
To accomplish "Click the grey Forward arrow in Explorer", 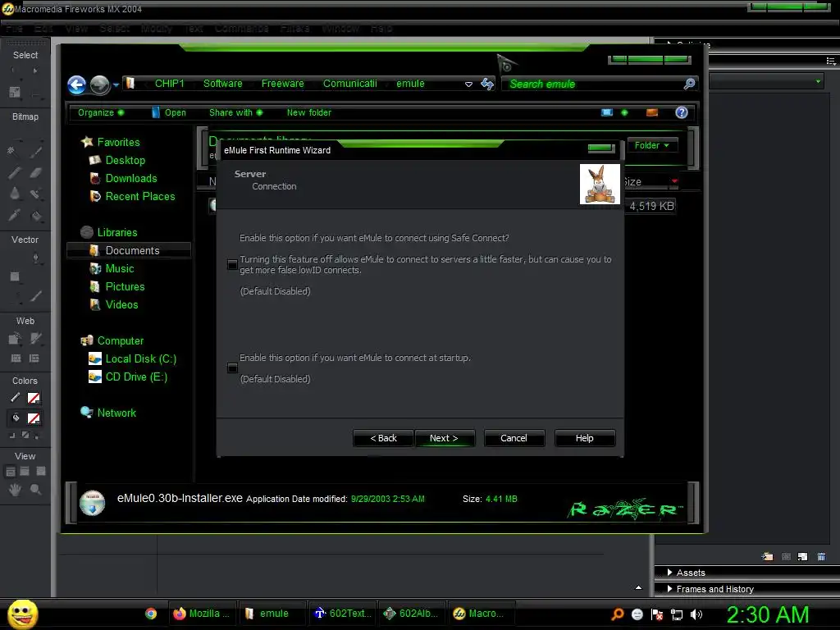I will pyautogui.click(x=99, y=84).
